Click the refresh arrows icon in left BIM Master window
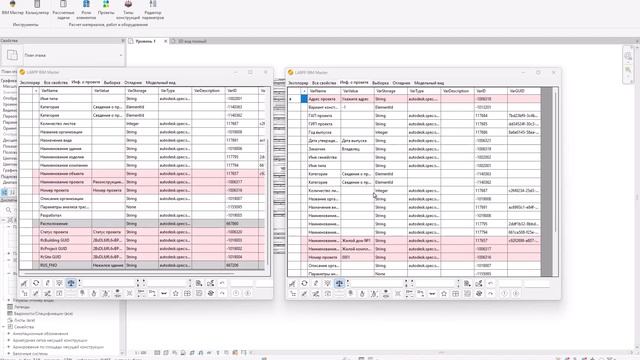This screenshot has height=360, width=640. click(x=36, y=283)
